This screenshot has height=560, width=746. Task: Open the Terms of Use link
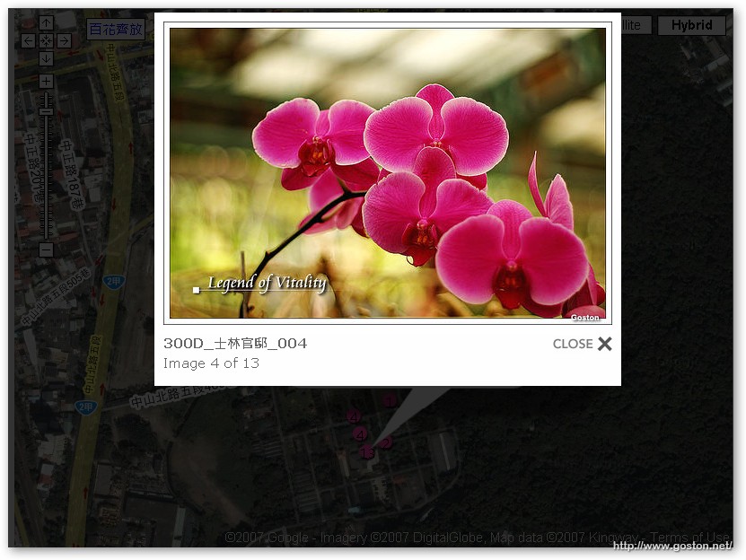click(x=689, y=538)
